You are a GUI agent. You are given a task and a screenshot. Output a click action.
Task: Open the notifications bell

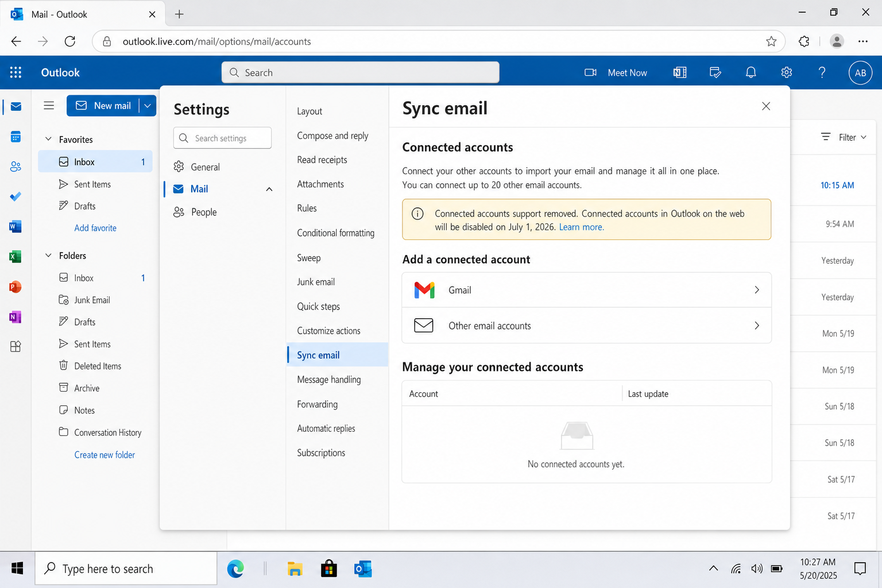click(751, 72)
